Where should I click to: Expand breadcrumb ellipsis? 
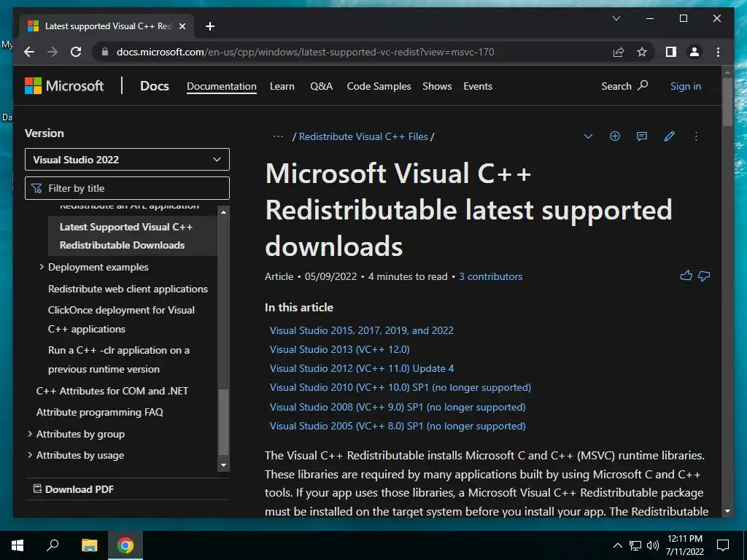pos(278,136)
